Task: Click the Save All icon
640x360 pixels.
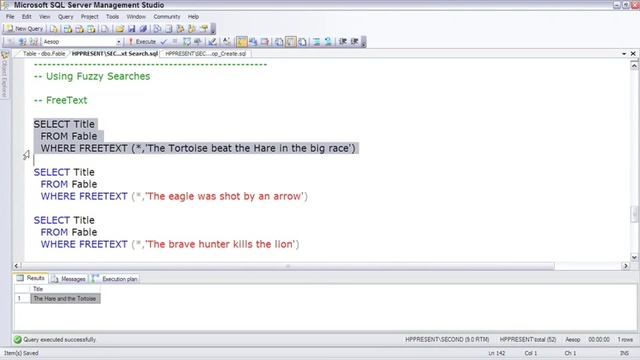Action: (x=143, y=29)
